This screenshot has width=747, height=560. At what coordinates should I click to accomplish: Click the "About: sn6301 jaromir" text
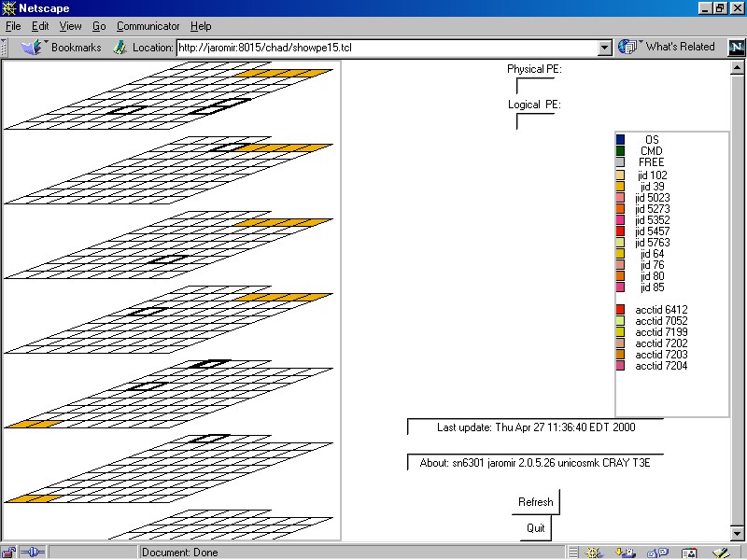pos(535,463)
